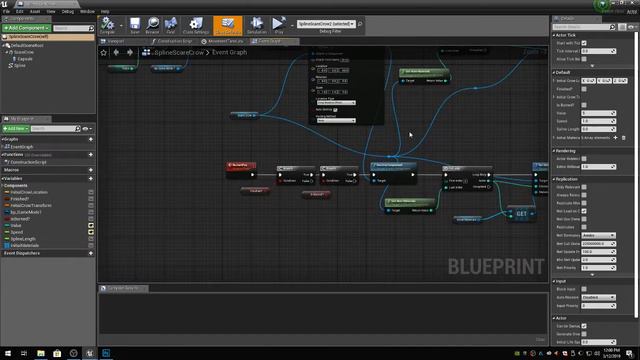Toggle Only Relevant to Owner checkbox
Screen dimensions: 640x360
point(584,187)
